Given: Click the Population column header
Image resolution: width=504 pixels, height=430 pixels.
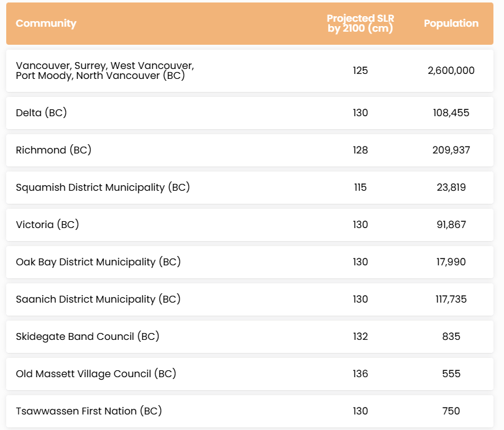Looking at the screenshot, I should [x=451, y=23].
